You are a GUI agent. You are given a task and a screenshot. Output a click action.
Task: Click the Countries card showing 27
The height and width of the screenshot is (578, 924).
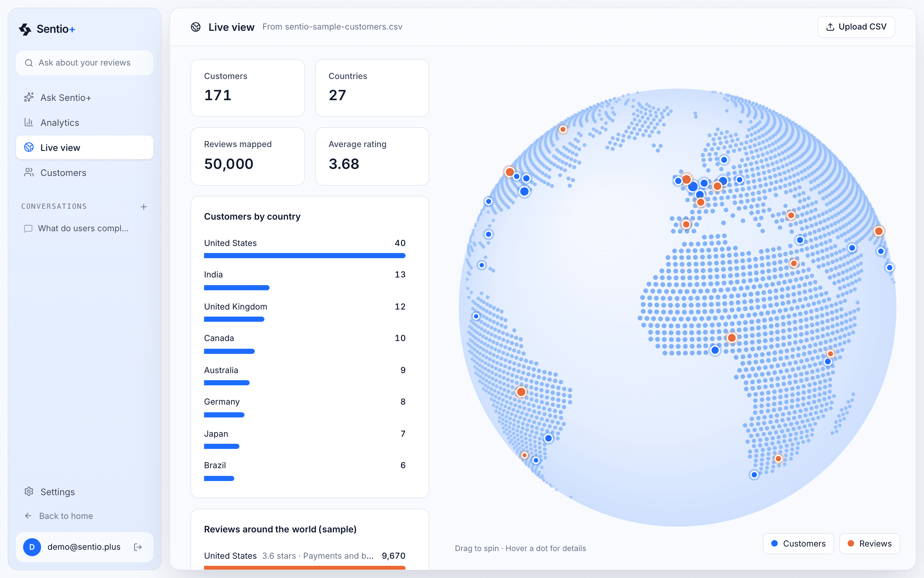tap(372, 88)
